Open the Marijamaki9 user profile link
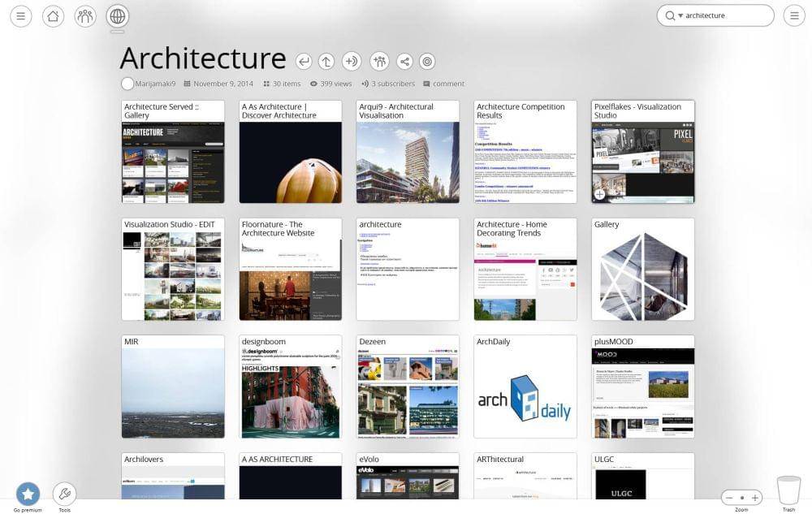 coord(155,84)
